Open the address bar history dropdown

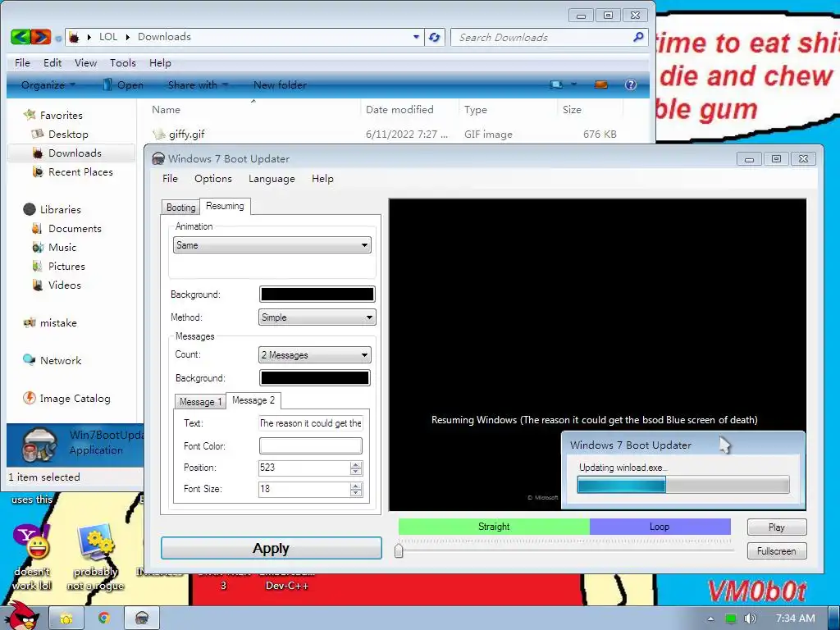(416, 37)
